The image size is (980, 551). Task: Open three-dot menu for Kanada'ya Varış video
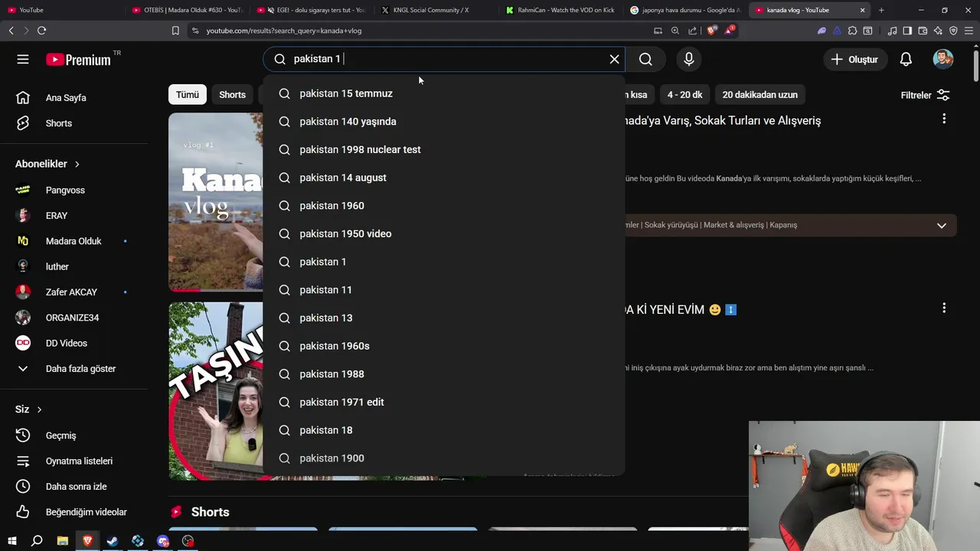[x=944, y=119]
